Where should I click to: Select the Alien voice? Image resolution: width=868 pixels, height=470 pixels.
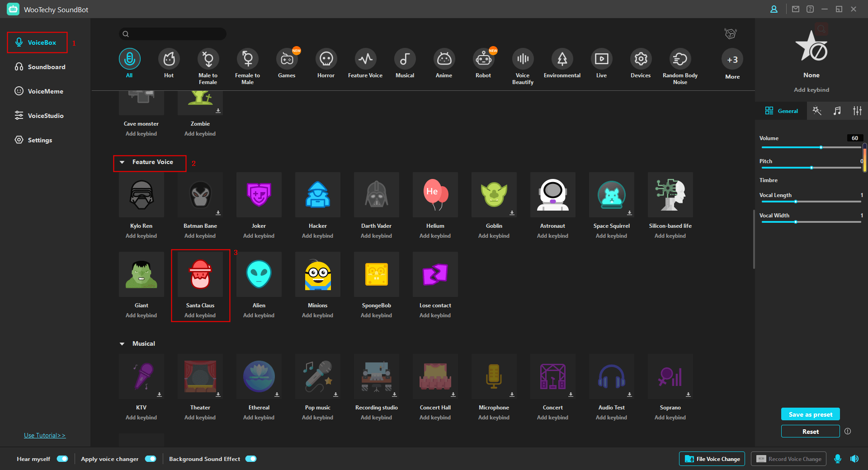(259, 274)
